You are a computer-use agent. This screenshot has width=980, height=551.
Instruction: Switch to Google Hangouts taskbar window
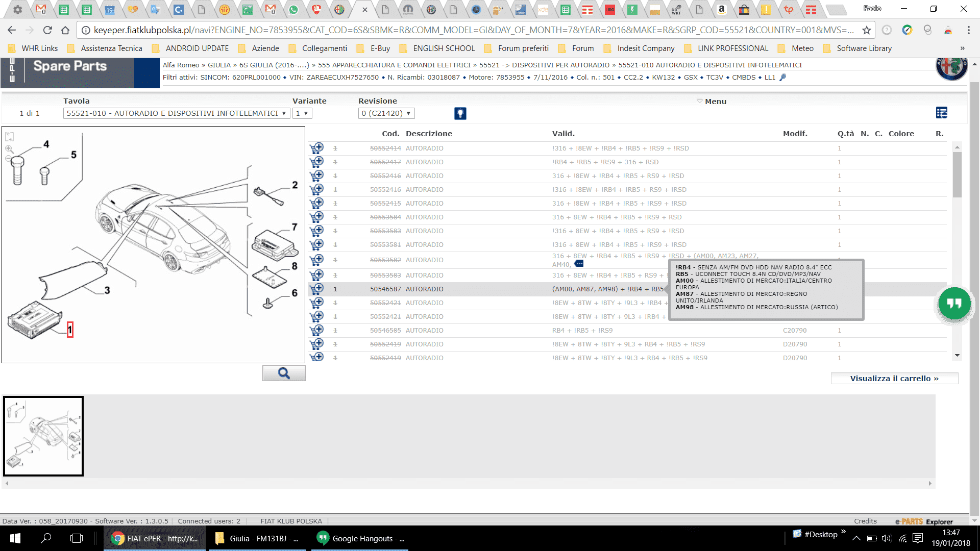360,538
